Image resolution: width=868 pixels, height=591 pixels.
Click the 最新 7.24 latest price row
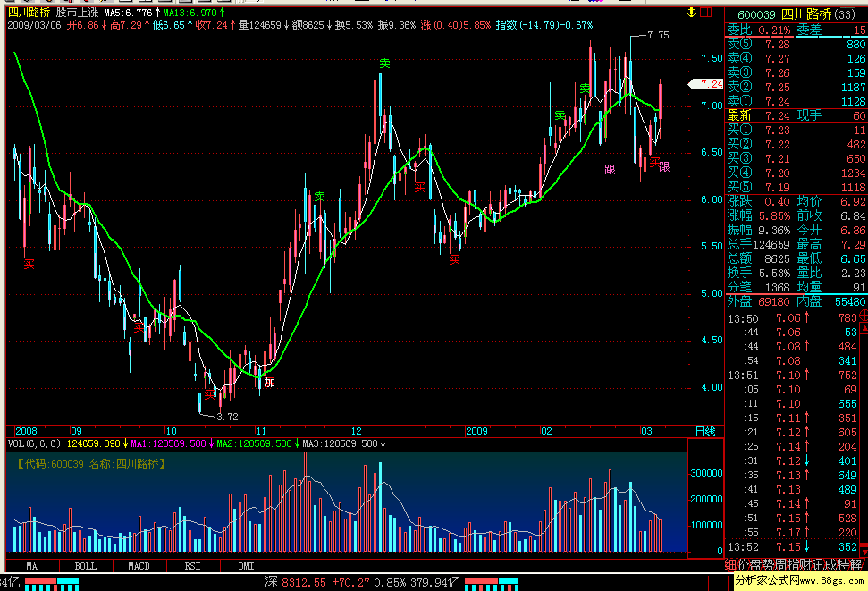pos(796,115)
